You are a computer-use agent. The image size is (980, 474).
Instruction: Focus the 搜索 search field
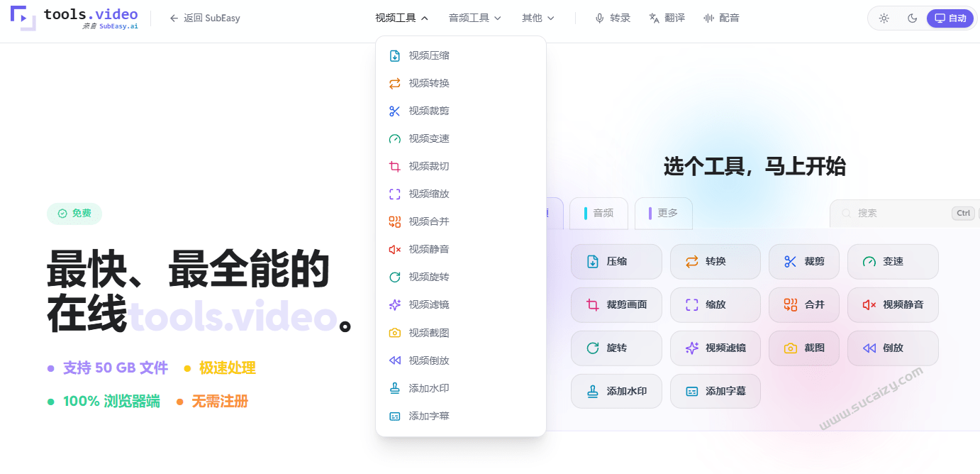[905, 213]
